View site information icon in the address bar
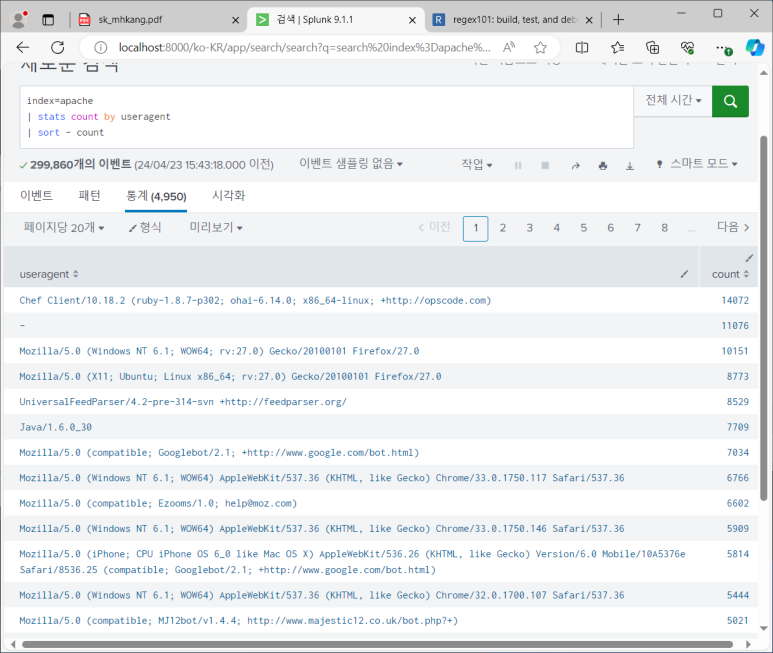The image size is (773, 653). coord(101,47)
